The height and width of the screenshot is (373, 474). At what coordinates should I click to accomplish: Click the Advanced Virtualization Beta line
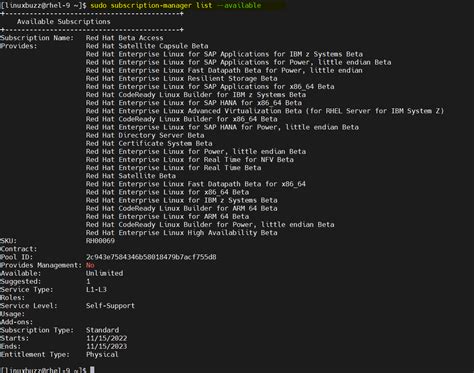(x=265, y=111)
